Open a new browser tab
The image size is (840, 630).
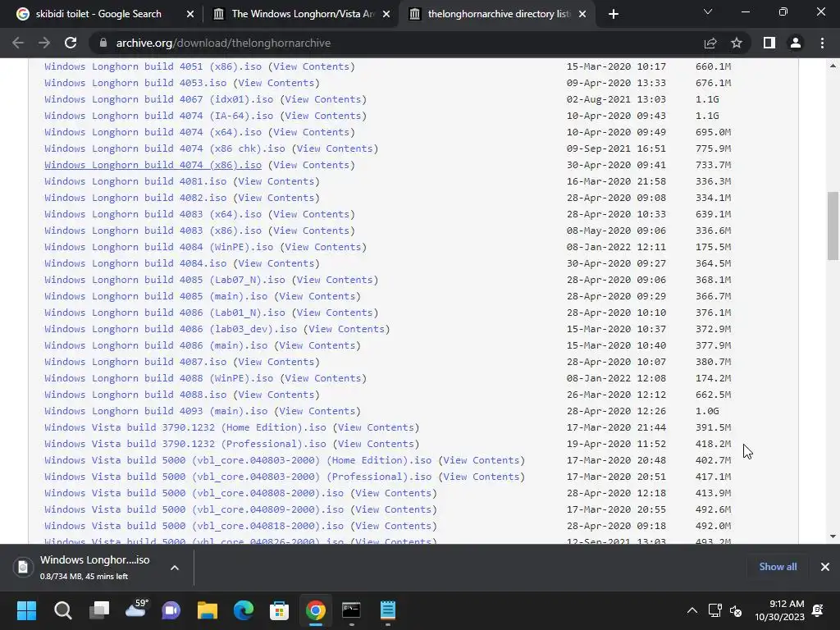pos(614,14)
